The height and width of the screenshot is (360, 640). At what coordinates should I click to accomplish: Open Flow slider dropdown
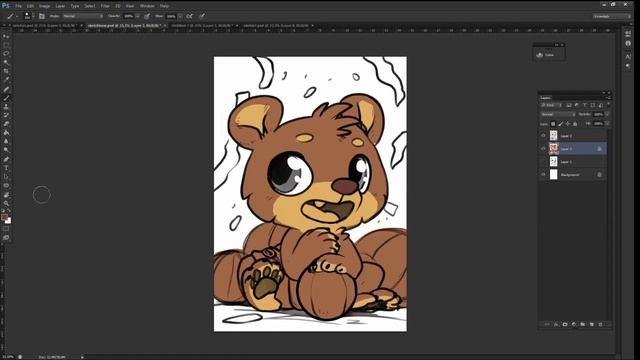point(180,16)
